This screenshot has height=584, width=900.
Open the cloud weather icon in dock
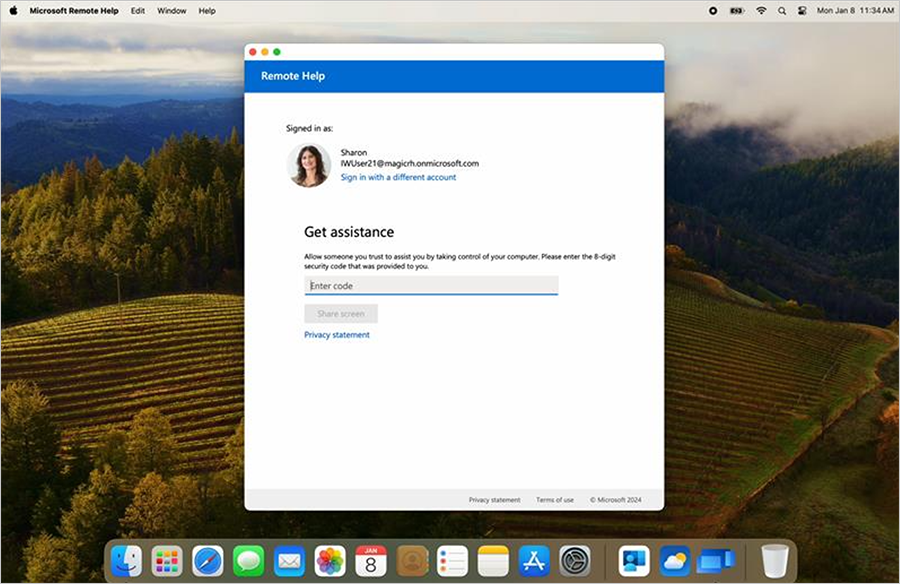(x=674, y=560)
